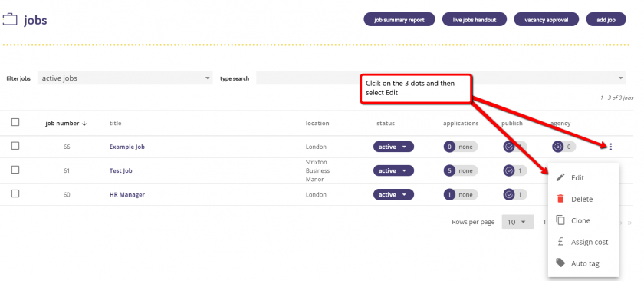Tick the checkbox for Example Job row

15,146
